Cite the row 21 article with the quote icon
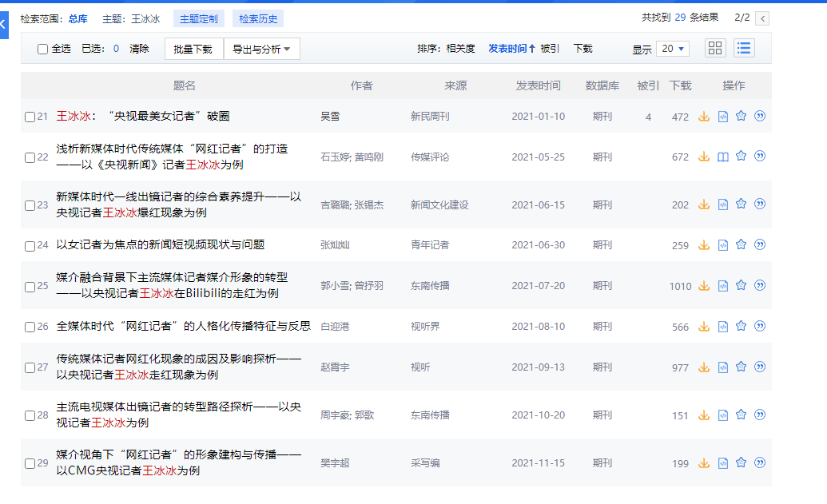Image resolution: width=827 pixels, height=504 pixels. (760, 116)
